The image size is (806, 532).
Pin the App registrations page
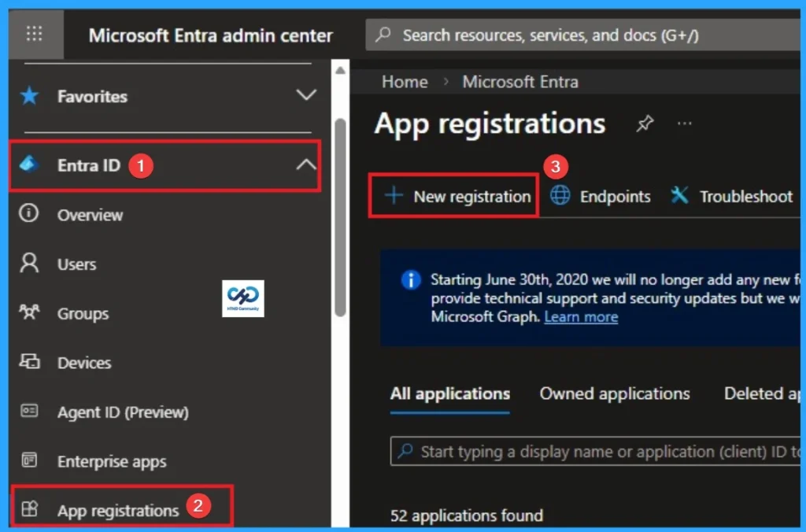click(x=645, y=124)
